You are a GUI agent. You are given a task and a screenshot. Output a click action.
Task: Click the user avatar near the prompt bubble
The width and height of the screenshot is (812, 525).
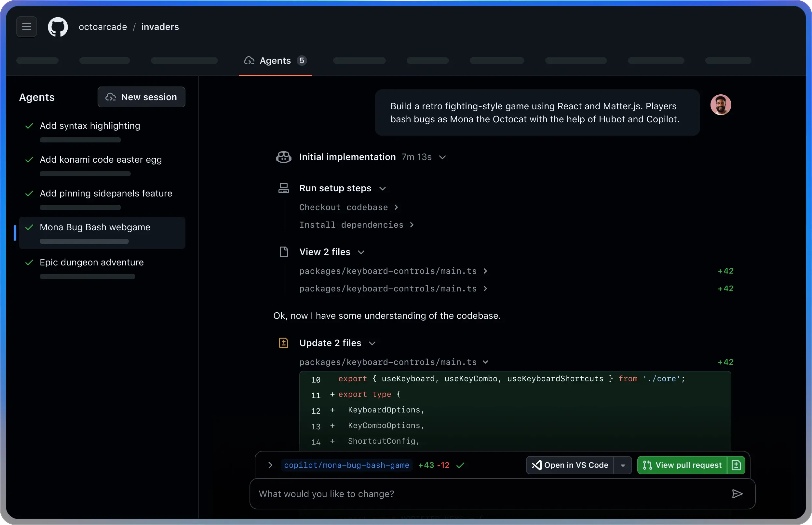click(x=721, y=104)
